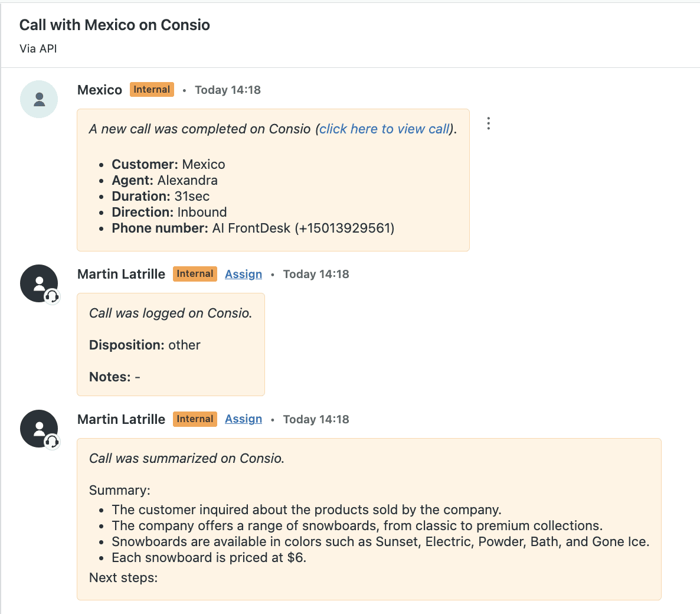Screen dimensions: 700x614
Task: Click Martin Latrille's name on the call summarized note
Action: point(121,419)
